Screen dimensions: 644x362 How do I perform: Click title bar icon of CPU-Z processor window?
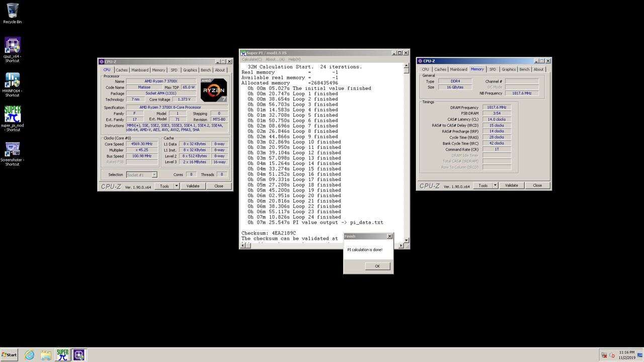(102, 61)
